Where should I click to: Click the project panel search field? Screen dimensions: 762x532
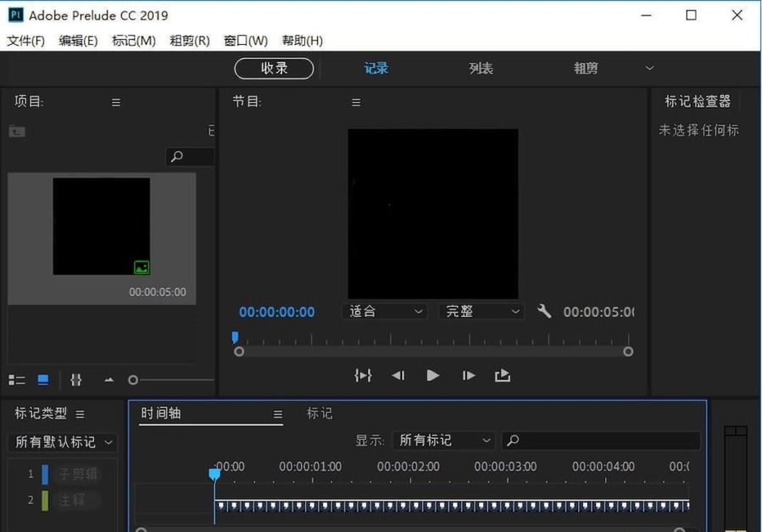click(x=190, y=157)
